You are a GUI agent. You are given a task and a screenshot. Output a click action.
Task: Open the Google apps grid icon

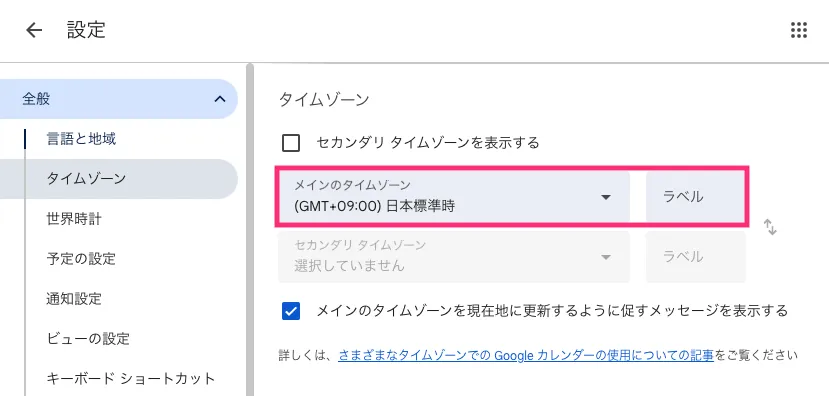tap(799, 30)
